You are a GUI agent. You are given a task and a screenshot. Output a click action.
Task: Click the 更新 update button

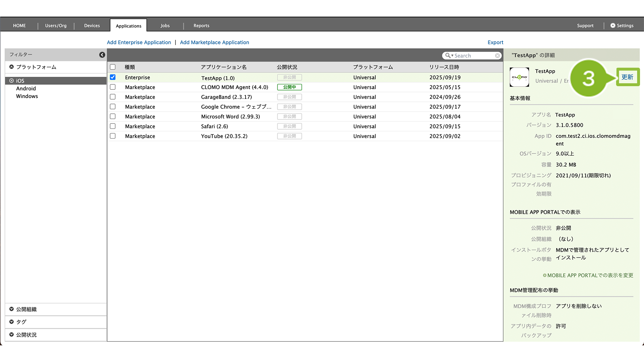click(x=627, y=77)
